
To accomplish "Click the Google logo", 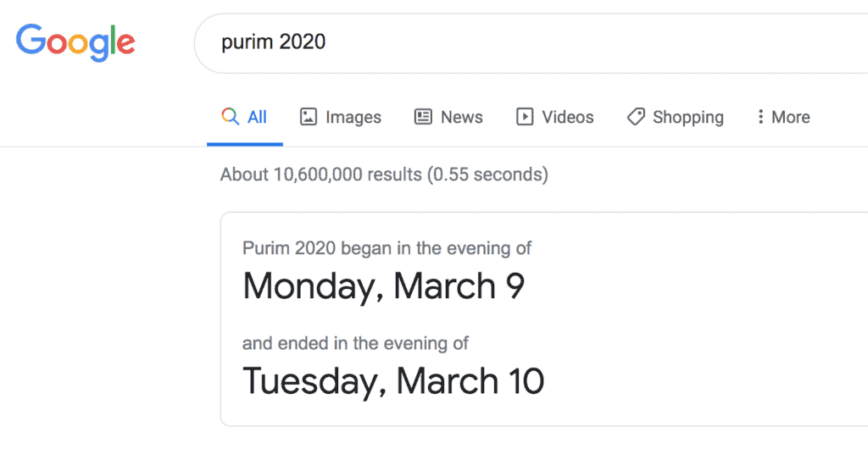I will [x=75, y=42].
